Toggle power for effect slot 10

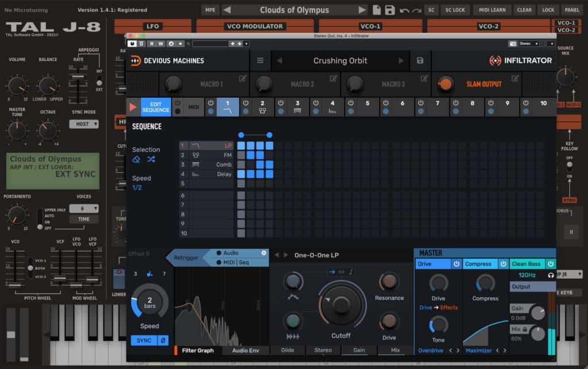point(526,103)
